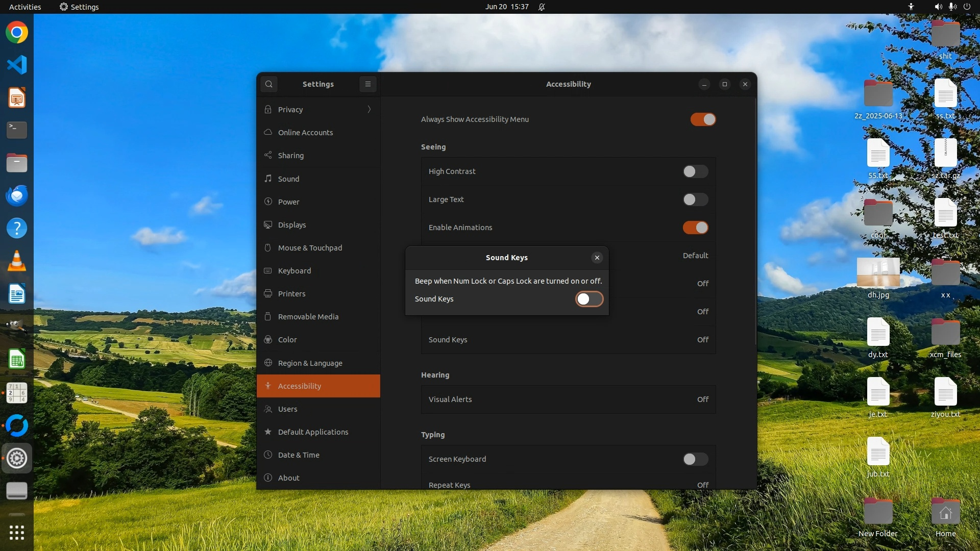This screenshot has height=551, width=980.
Task: Disable Enable Animations switch
Action: [695, 228]
